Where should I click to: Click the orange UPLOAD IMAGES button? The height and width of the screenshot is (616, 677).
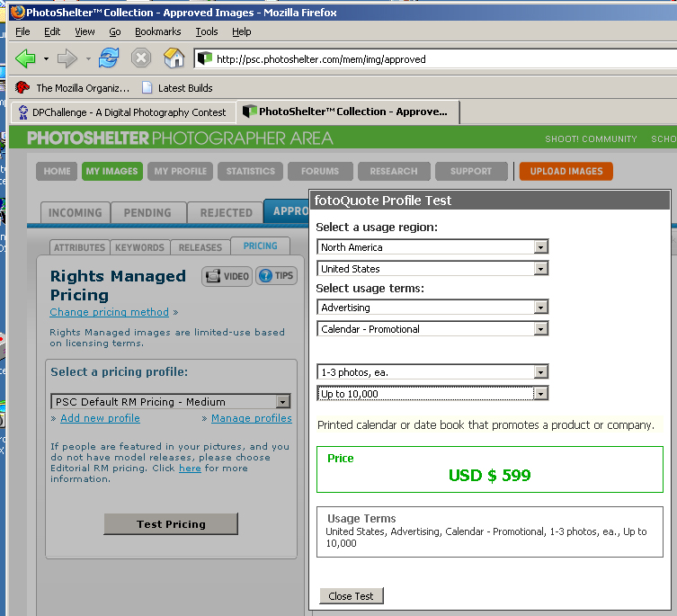(566, 171)
